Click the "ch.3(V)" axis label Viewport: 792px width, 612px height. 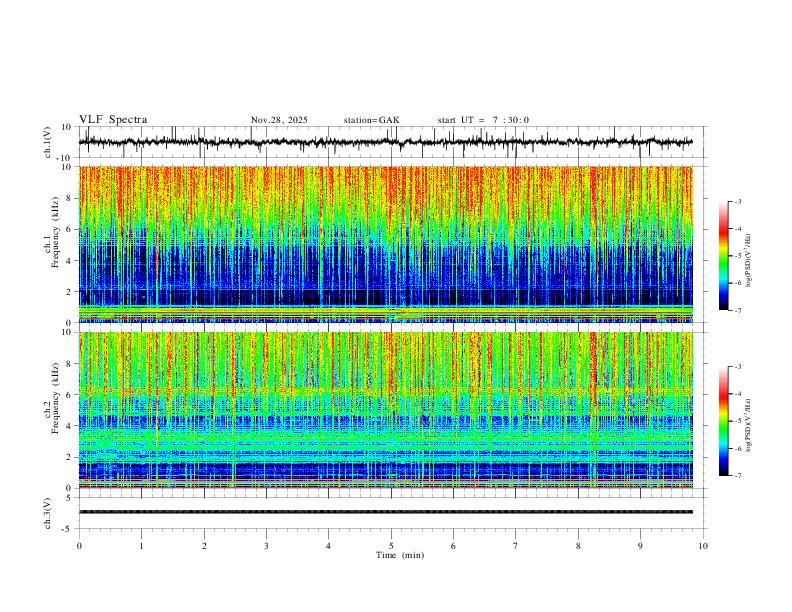click(x=48, y=514)
